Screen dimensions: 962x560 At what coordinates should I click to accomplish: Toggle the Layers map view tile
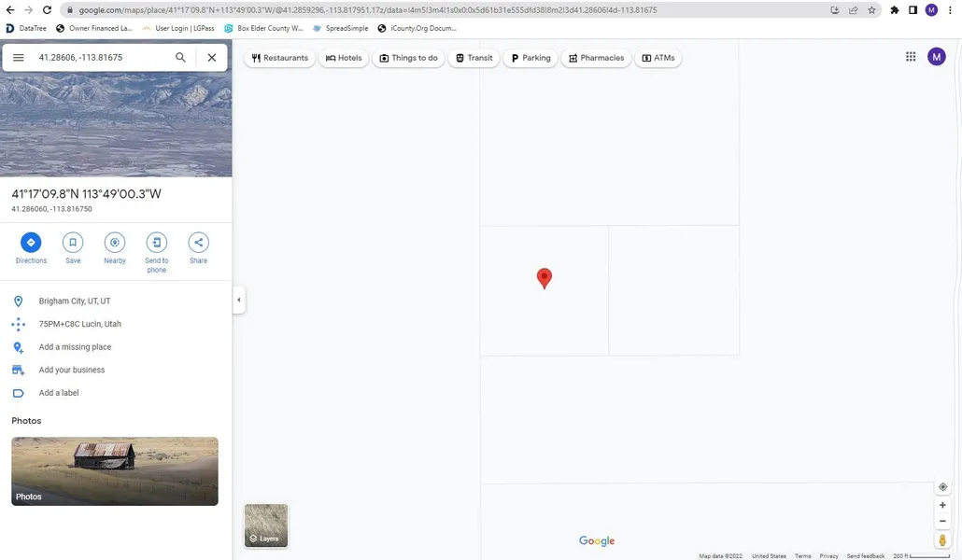point(266,525)
